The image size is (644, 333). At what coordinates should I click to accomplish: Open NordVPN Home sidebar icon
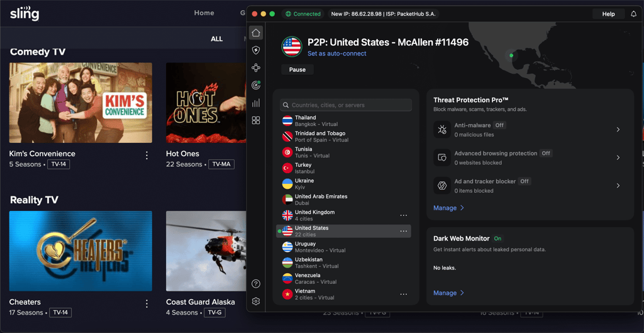[256, 33]
